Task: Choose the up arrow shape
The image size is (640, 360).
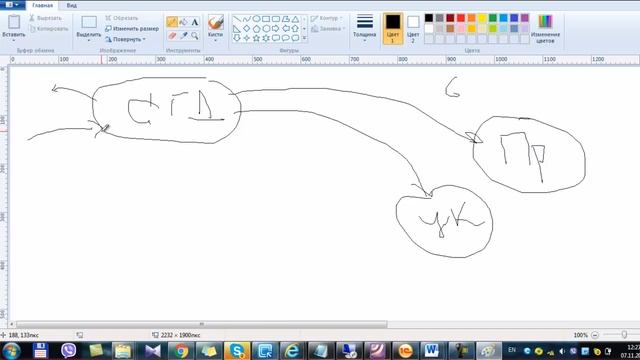Action: [295, 29]
